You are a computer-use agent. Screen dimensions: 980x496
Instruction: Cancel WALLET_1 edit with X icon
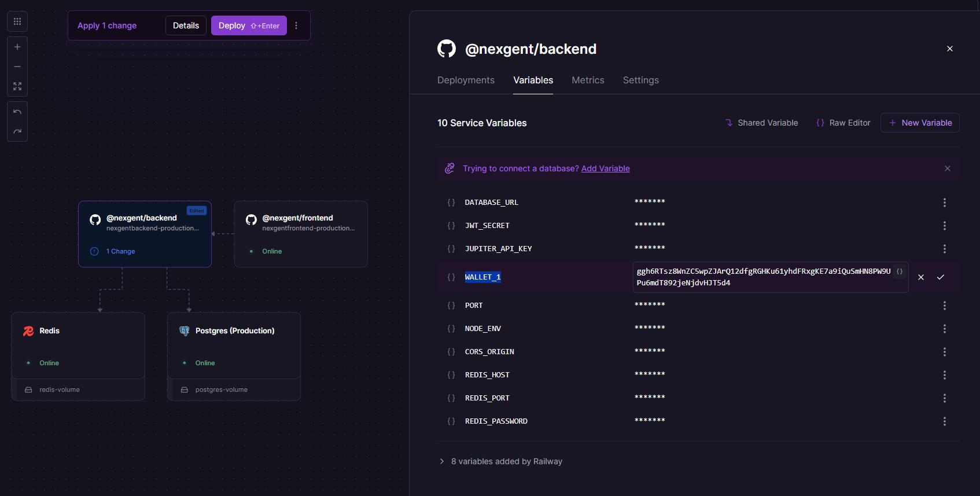(x=921, y=277)
